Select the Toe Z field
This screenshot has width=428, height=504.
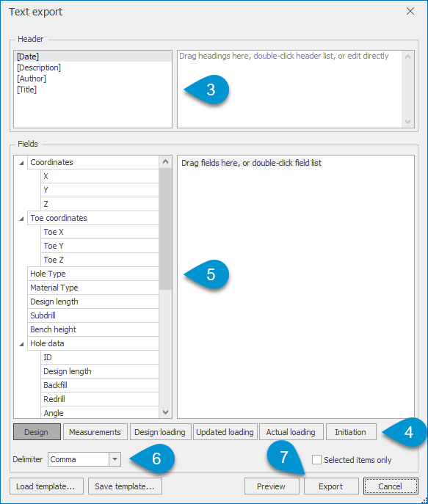pyautogui.click(x=100, y=260)
